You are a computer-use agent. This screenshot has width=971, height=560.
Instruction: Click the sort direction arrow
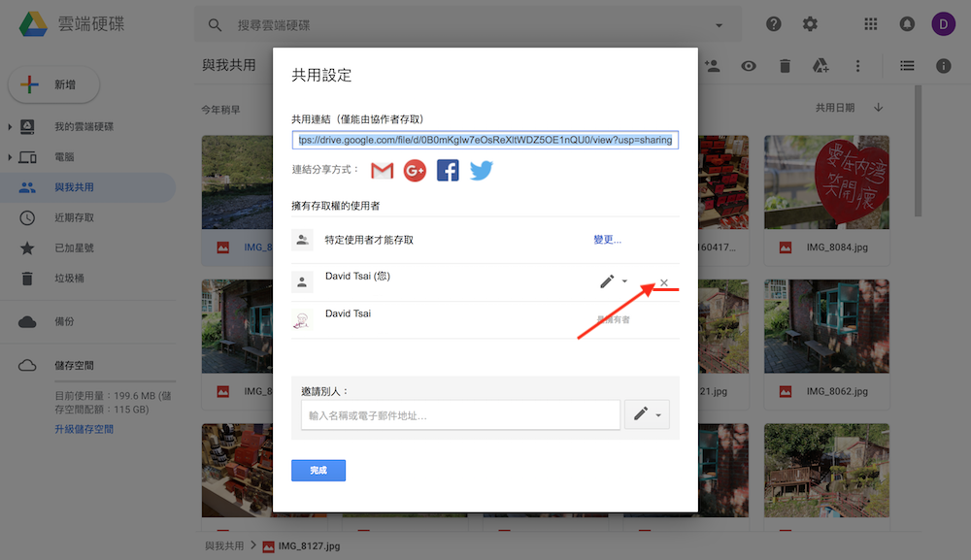[x=878, y=108]
